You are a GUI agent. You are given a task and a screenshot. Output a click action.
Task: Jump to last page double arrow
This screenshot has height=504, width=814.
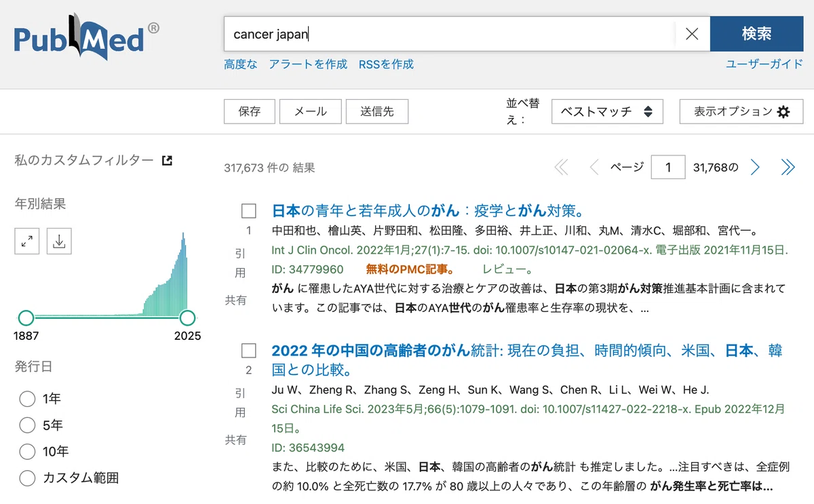[788, 168]
